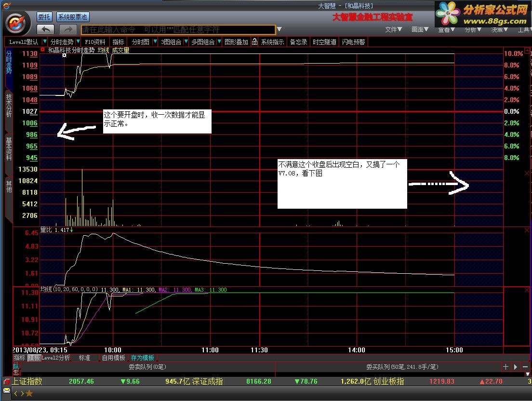The image size is (532, 401).
Task: Click the 上证指数 ticker label
Action: pos(27,381)
